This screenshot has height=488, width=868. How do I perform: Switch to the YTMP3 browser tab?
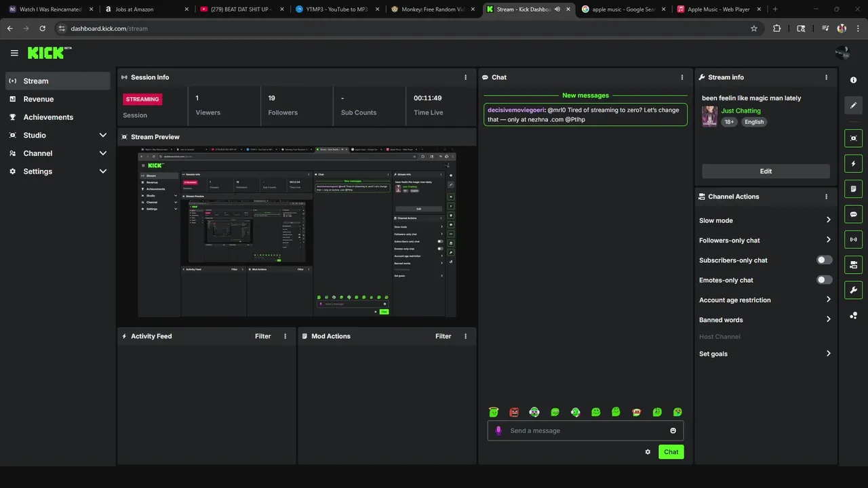pos(337,9)
